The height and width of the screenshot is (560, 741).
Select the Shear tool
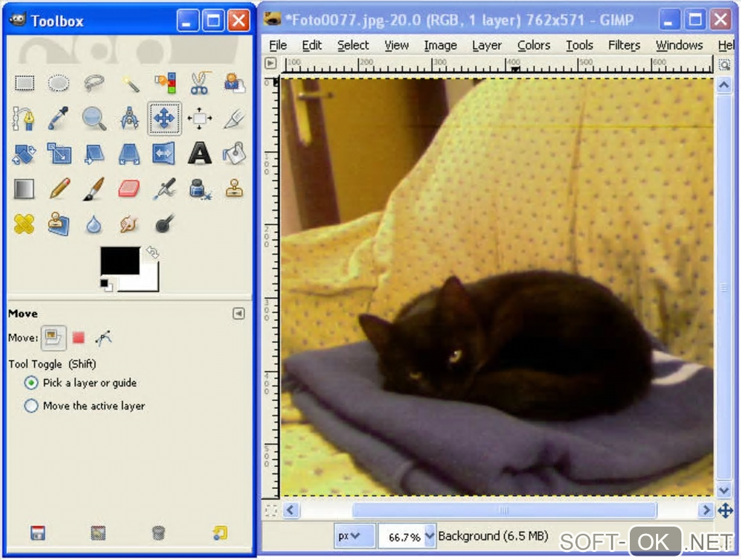click(94, 154)
